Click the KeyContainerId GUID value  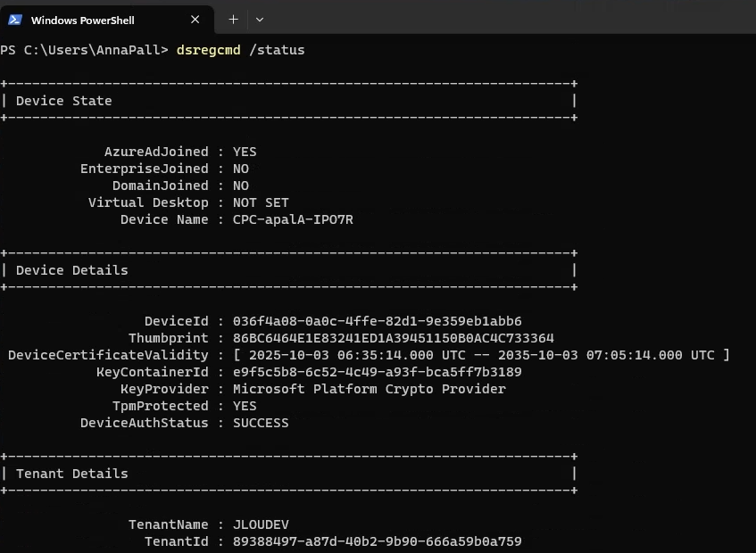(x=377, y=372)
